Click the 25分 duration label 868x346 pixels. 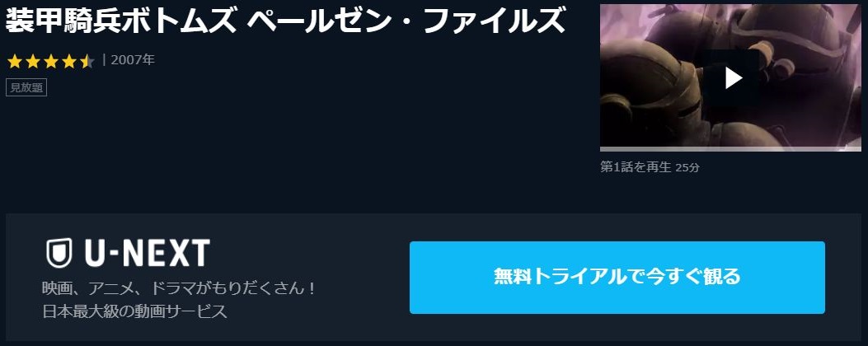coord(688,167)
